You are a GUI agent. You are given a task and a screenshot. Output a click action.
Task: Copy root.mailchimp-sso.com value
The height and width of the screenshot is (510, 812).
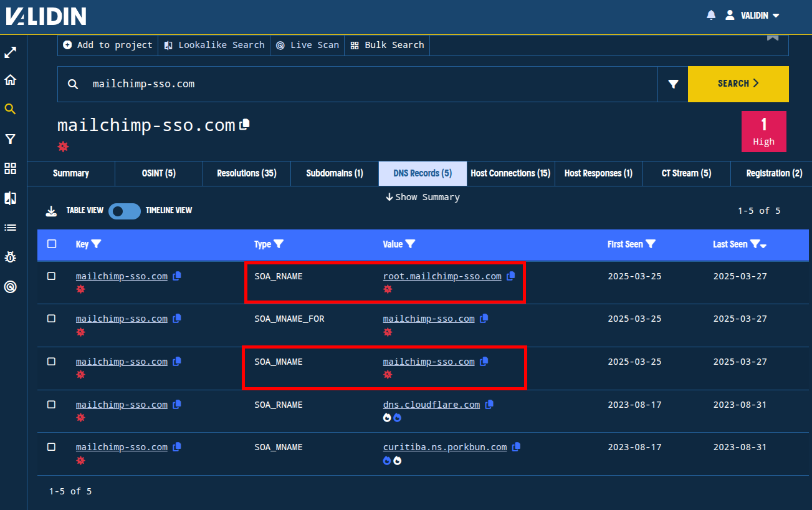[x=511, y=276]
